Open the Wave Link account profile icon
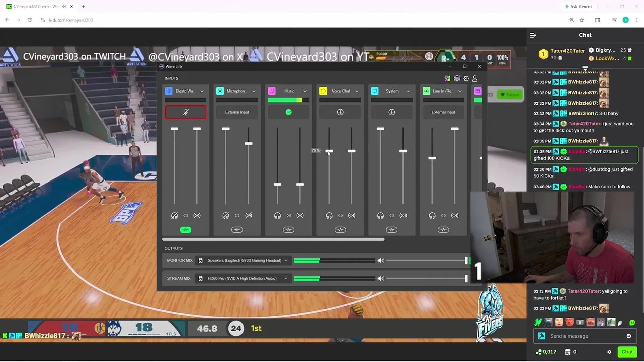Image resolution: width=644 pixels, height=362 pixels. click(x=475, y=79)
